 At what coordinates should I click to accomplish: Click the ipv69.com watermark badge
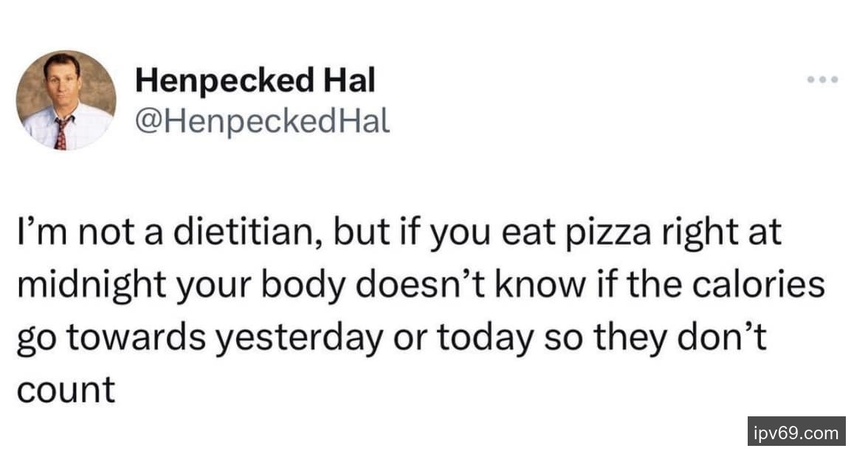[x=795, y=432]
